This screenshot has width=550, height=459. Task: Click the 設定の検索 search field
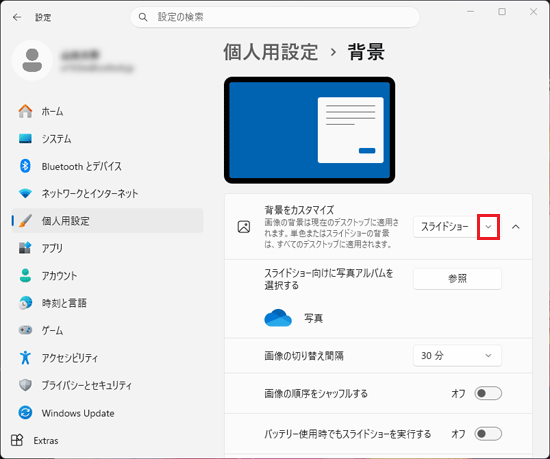(x=275, y=17)
